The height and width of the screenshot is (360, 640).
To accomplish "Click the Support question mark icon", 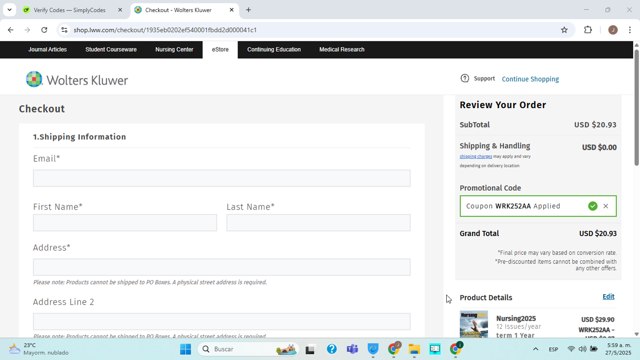I will (464, 78).
